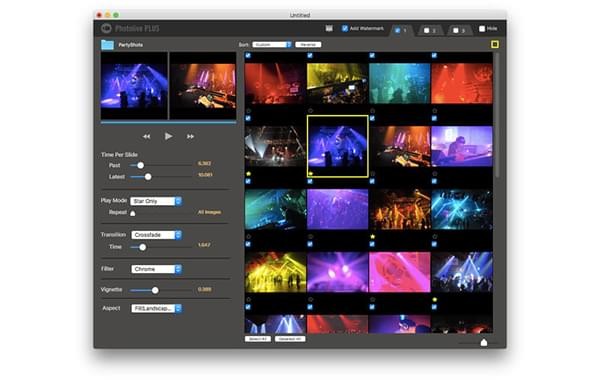Screen dimensions: 600x380
Task: Start slideshow with the play button
Action: (168, 136)
